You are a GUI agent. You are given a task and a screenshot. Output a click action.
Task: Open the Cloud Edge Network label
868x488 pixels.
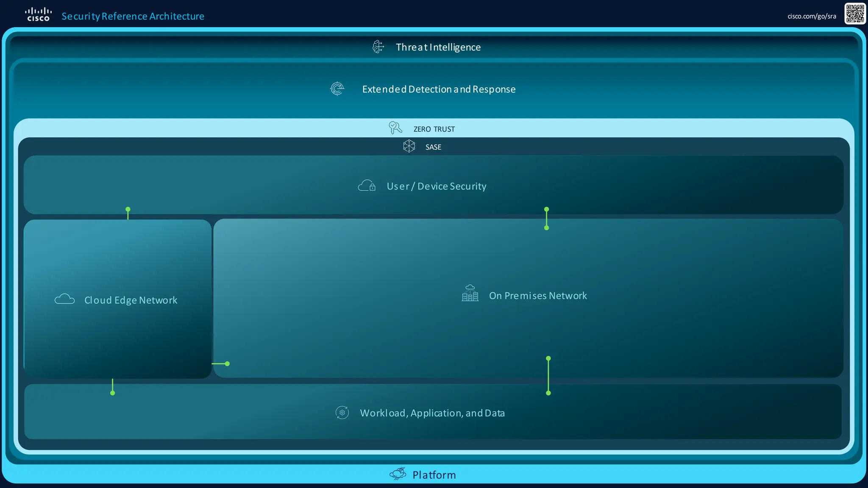pos(131,300)
